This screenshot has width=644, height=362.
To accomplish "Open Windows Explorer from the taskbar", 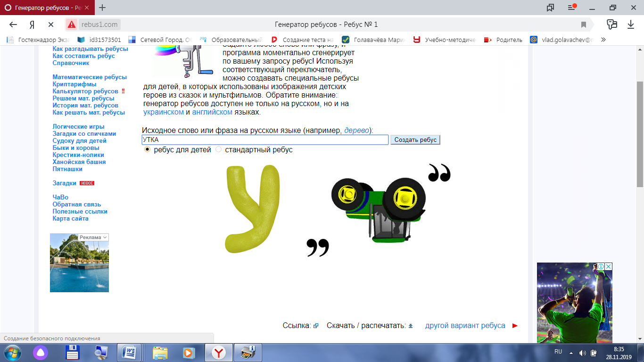I will (160, 353).
